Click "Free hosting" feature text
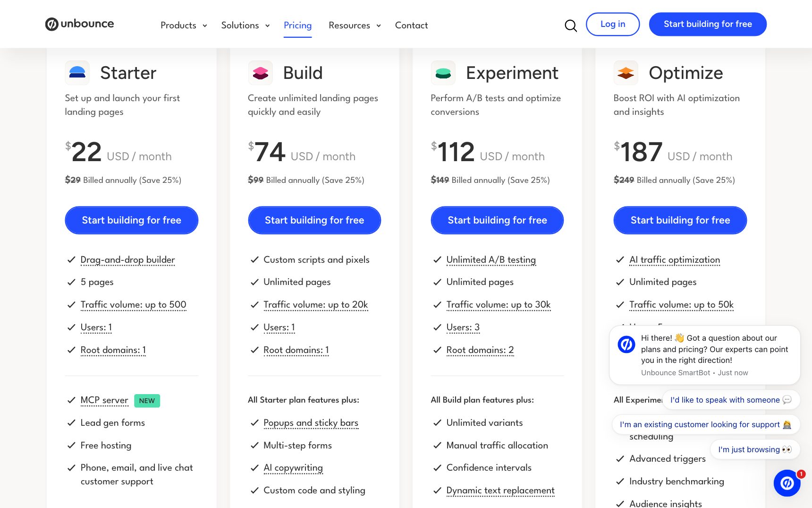The width and height of the screenshot is (812, 508). (106, 446)
